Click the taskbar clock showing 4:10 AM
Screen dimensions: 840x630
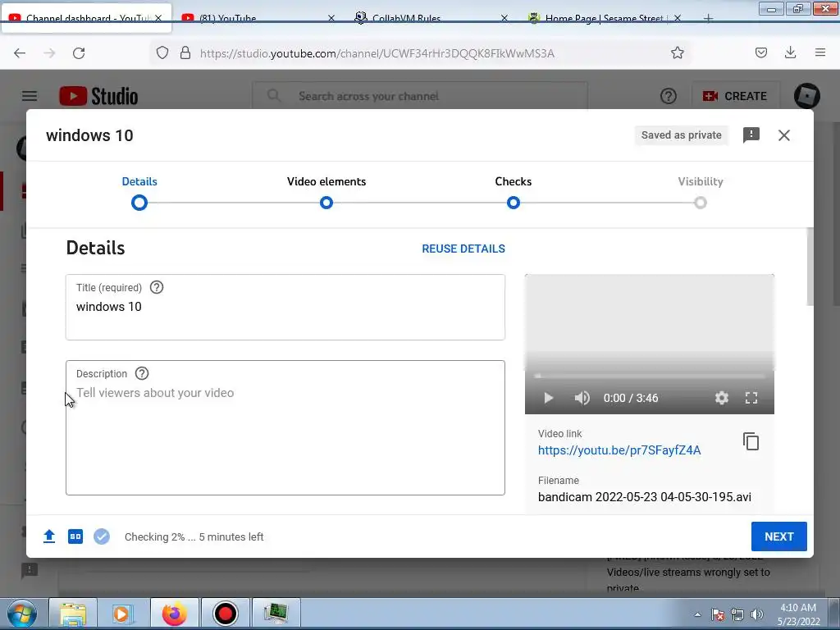(798, 614)
